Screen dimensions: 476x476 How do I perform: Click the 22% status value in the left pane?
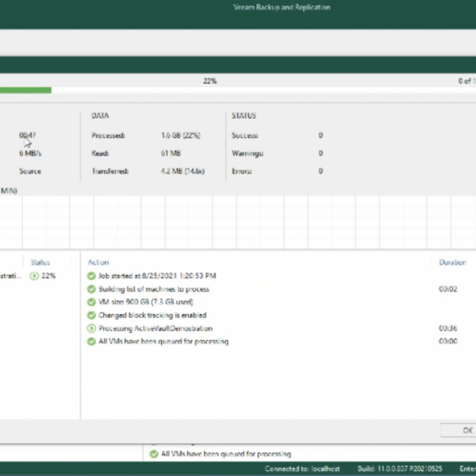(49, 276)
